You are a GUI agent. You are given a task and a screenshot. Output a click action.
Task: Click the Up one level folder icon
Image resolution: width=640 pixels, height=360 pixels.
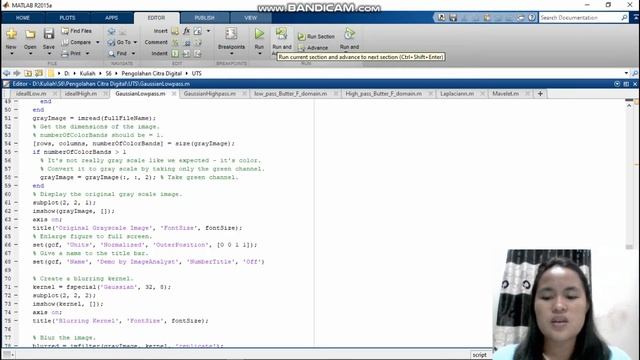28,73
